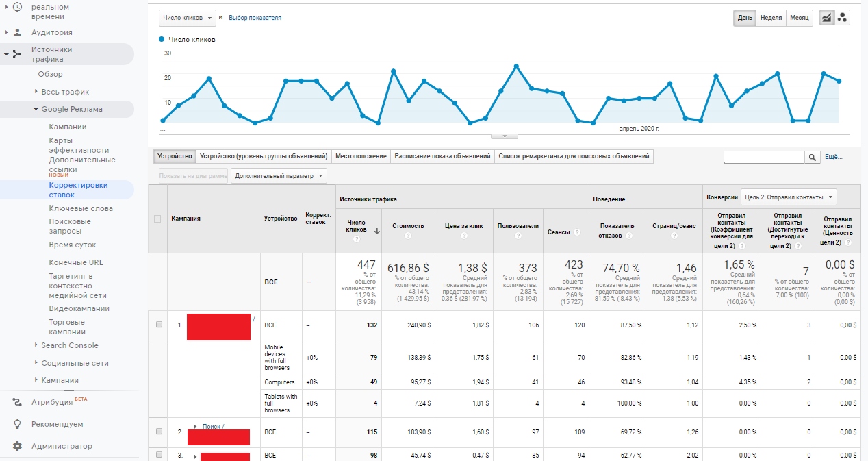The image size is (868, 461).
Task: Click Computers device row label
Action: coord(279,382)
